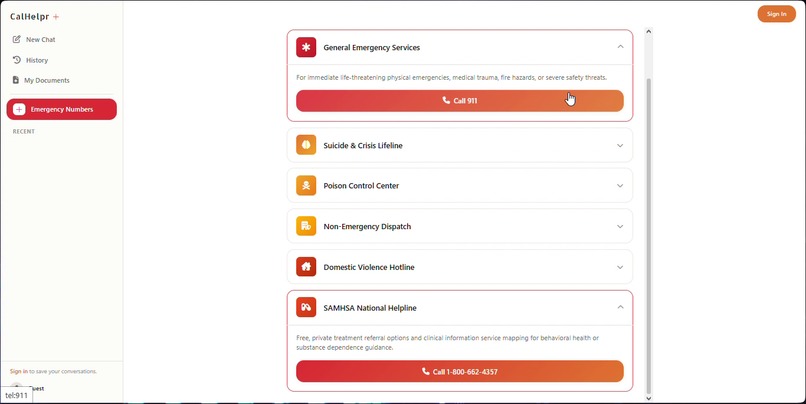Click the Emergency Numbers plus icon
Viewport: 806px width, 404px height.
coord(19,109)
